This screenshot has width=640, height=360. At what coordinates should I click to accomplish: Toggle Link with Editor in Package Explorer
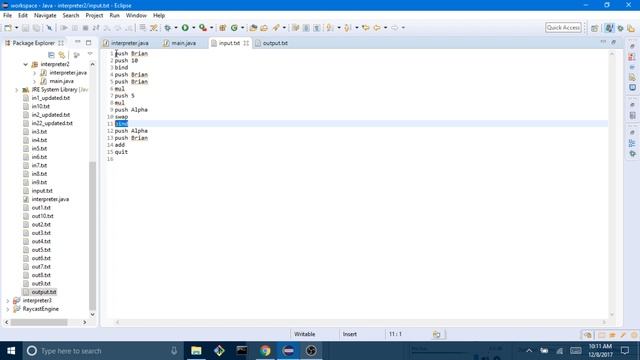[x=62, y=55]
